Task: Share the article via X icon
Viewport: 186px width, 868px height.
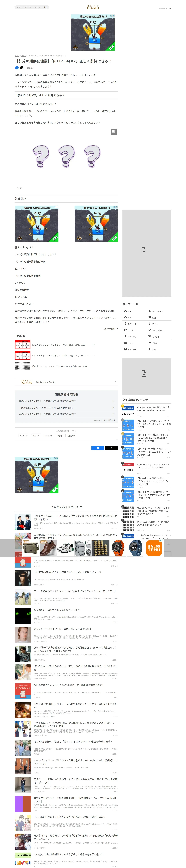Action: (22, 68)
